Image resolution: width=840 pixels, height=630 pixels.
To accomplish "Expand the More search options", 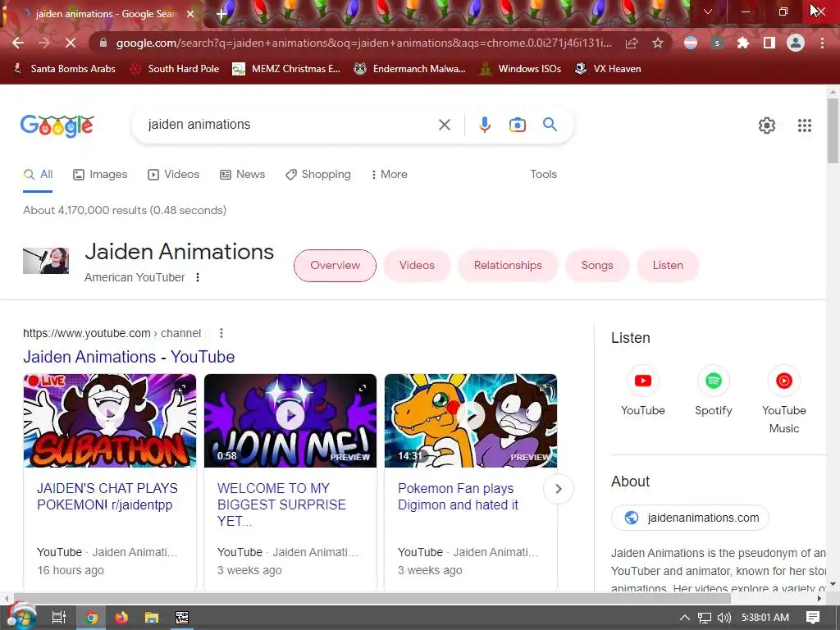I will (x=390, y=174).
